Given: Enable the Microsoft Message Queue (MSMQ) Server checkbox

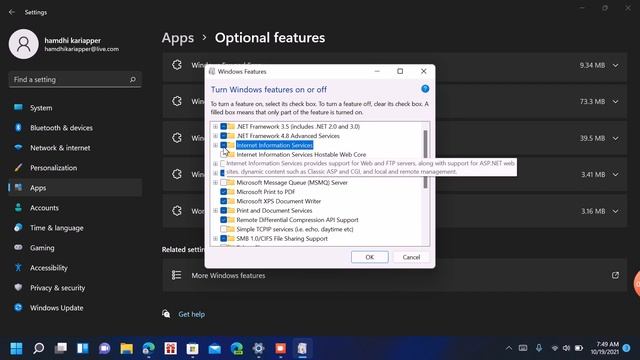Looking at the screenshot, I should click(x=224, y=182).
